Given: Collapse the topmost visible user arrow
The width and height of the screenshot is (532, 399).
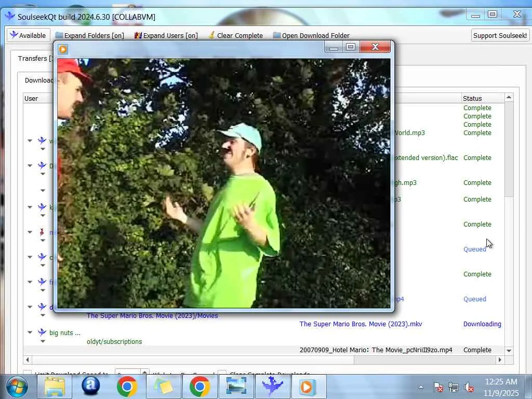Looking at the screenshot, I should coord(30,140).
